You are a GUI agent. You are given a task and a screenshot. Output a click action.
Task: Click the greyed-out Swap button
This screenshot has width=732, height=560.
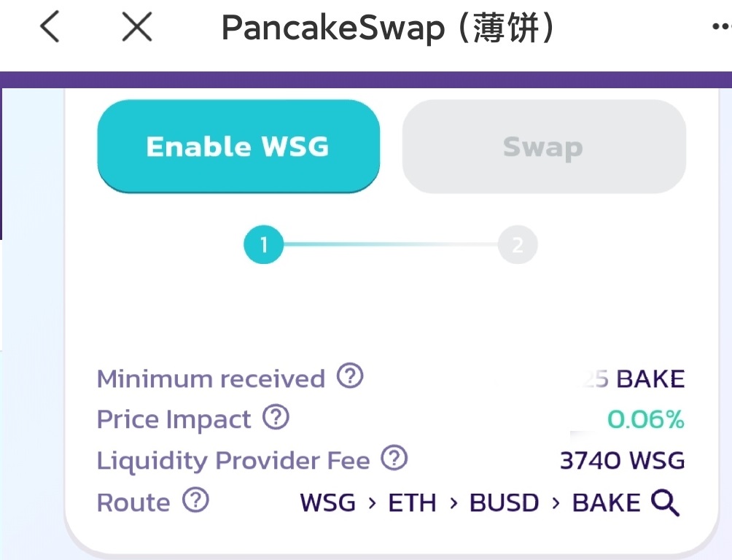coord(543,147)
